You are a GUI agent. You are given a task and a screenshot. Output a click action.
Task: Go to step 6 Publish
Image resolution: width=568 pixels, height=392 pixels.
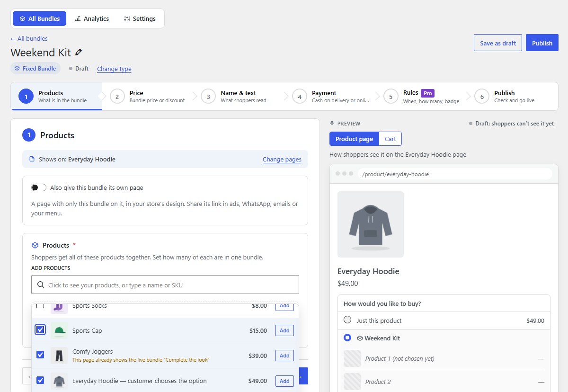coord(514,97)
